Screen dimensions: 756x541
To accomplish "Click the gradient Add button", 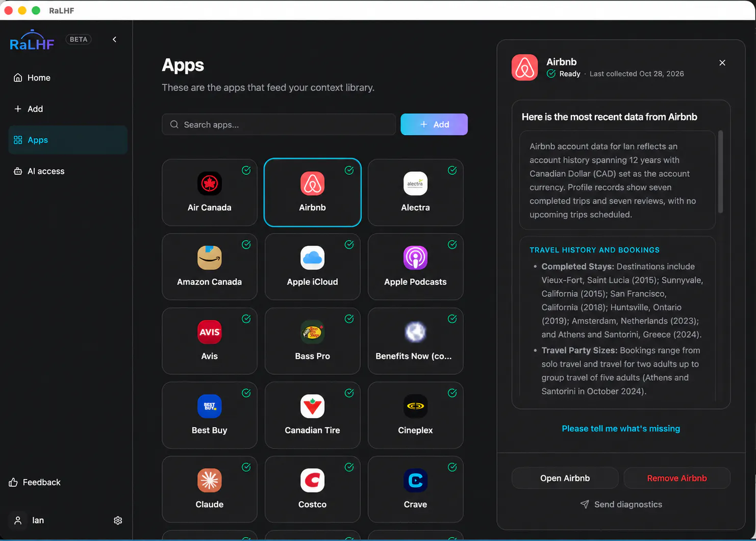I will 434,124.
